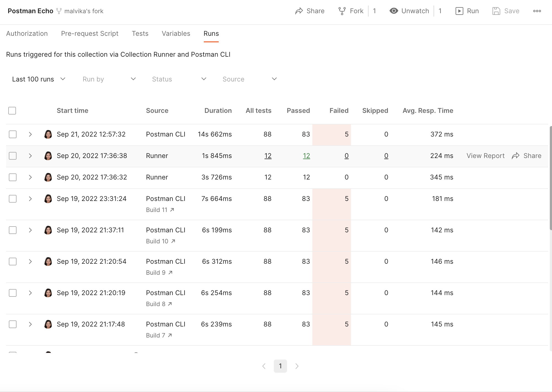Click the View Report link
This screenshot has width=552, height=392.
(485, 156)
